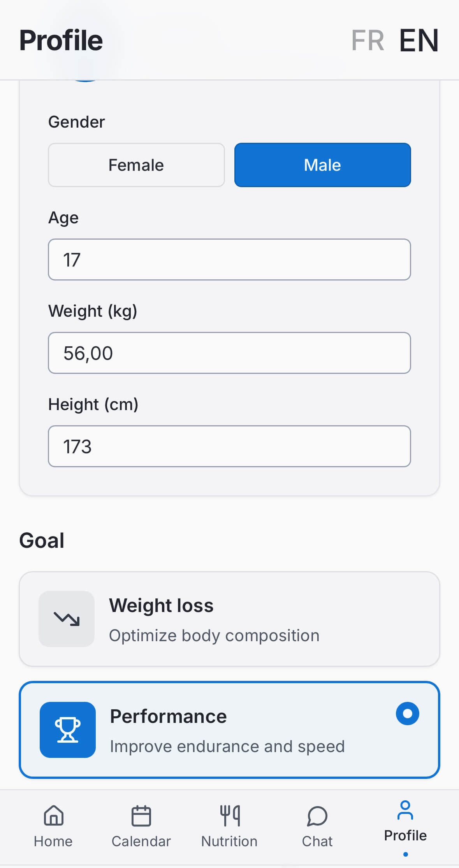Tap the Calendar tab label
Screen dimensions: 459x868
[141, 841]
